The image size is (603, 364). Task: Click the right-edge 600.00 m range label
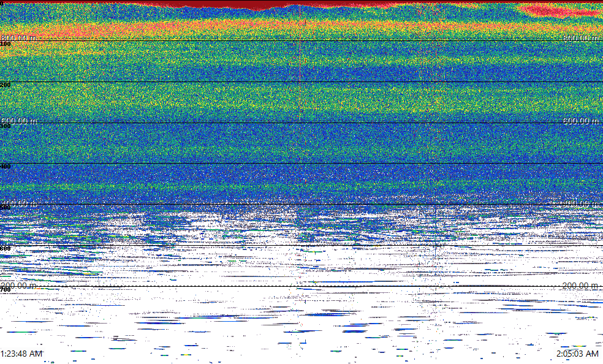pyautogui.click(x=581, y=121)
